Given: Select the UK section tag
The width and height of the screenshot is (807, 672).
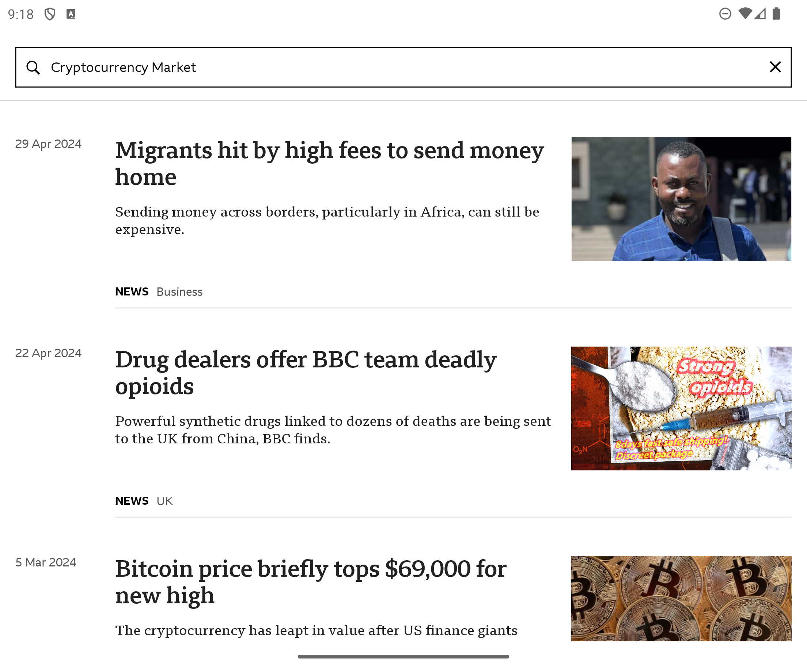Looking at the screenshot, I should click(164, 501).
